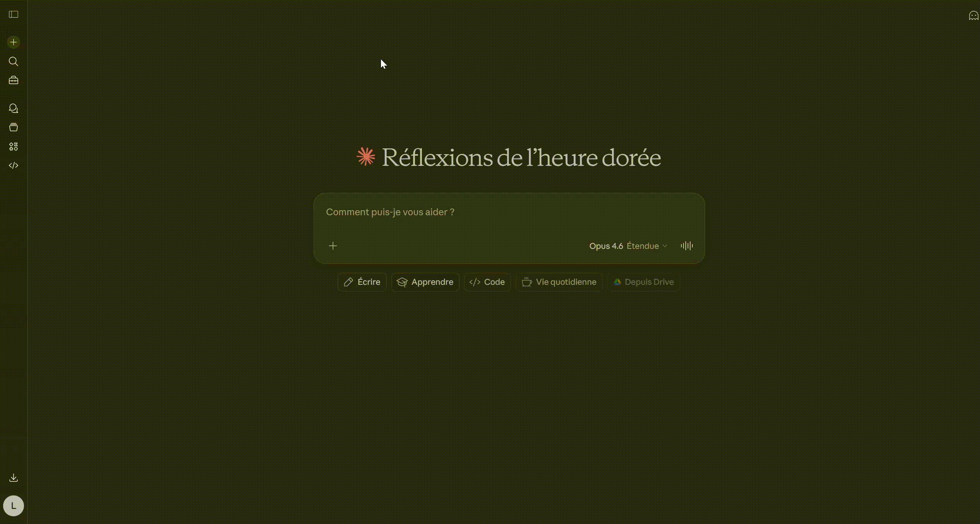The width and height of the screenshot is (980, 524).
Task: Select the Écrire suggestion chip
Action: coord(361,282)
